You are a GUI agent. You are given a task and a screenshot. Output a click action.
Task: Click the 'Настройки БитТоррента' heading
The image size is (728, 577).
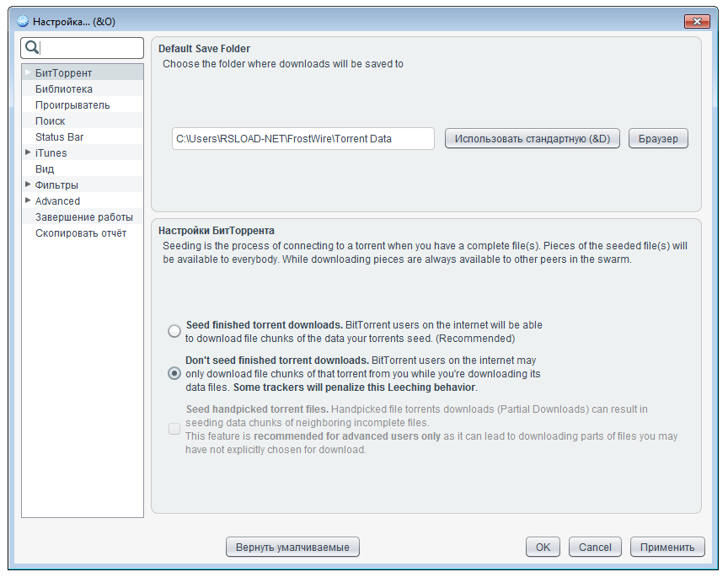point(217,231)
